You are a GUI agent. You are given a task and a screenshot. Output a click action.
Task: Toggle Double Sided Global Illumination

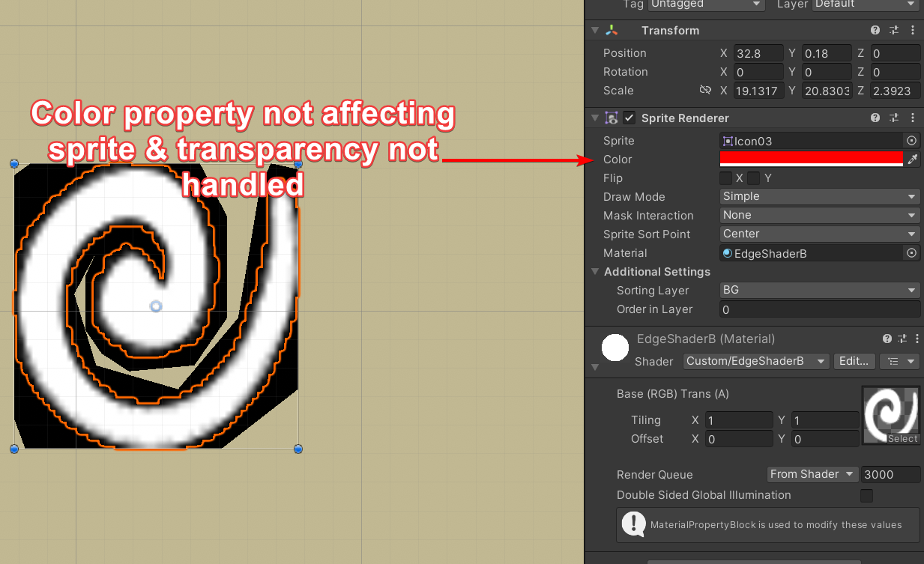[x=866, y=495]
